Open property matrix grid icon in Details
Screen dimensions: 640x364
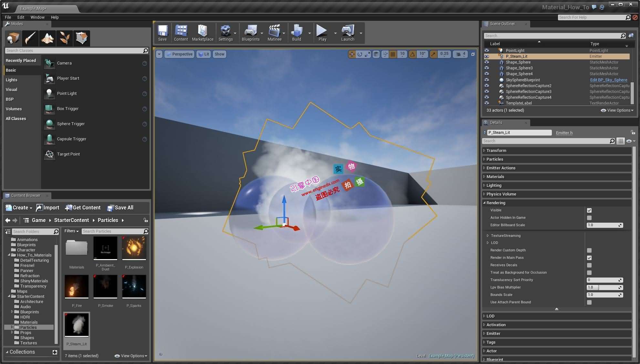(620, 141)
